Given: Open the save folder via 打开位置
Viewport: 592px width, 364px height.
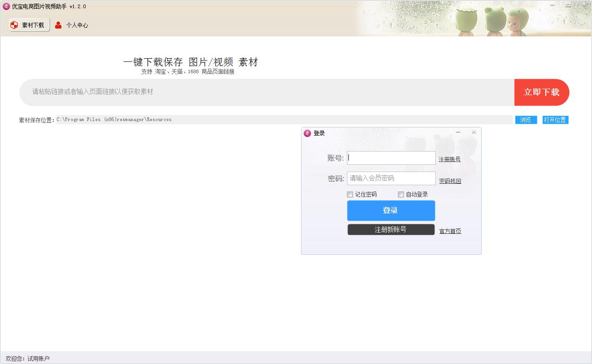Looking at the screenshot, I should pyautogui.click(x=555, y=120).
